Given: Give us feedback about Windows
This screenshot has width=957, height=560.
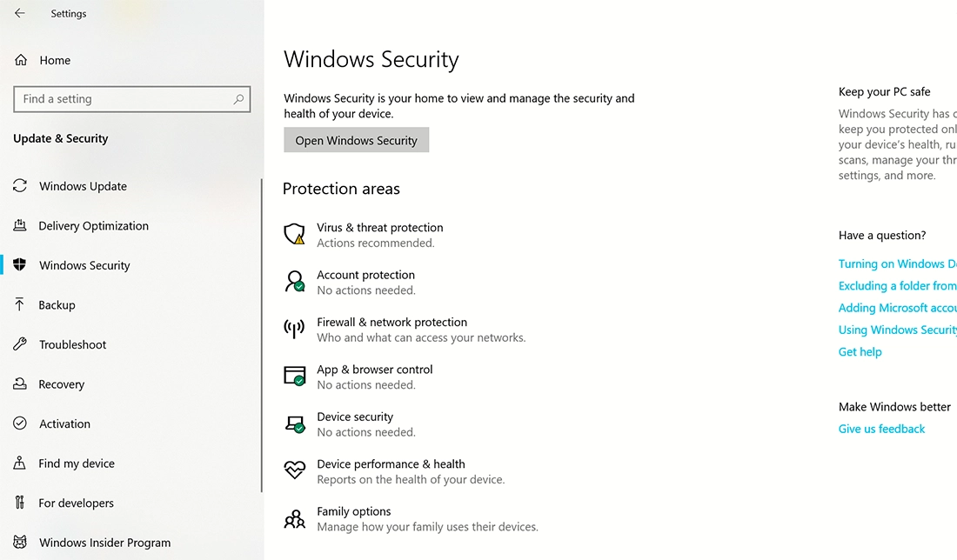Looking at the screenshot, I should [x=881, y=428].
